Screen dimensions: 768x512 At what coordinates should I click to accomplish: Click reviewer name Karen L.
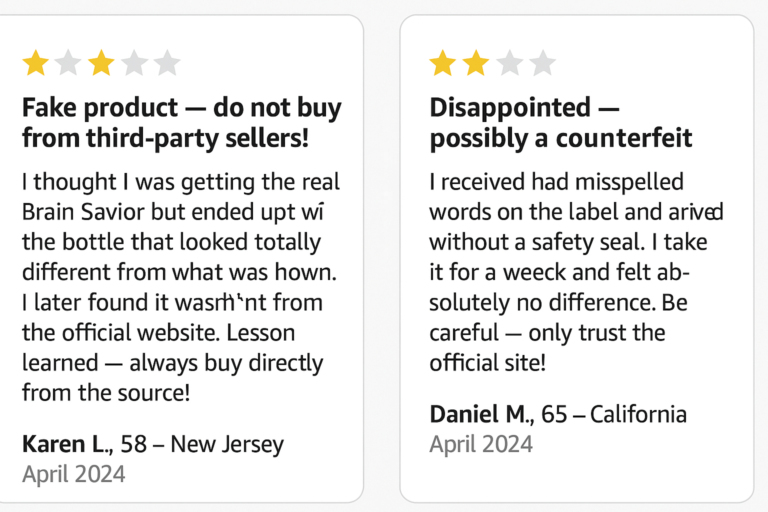[x=68, y=444]
